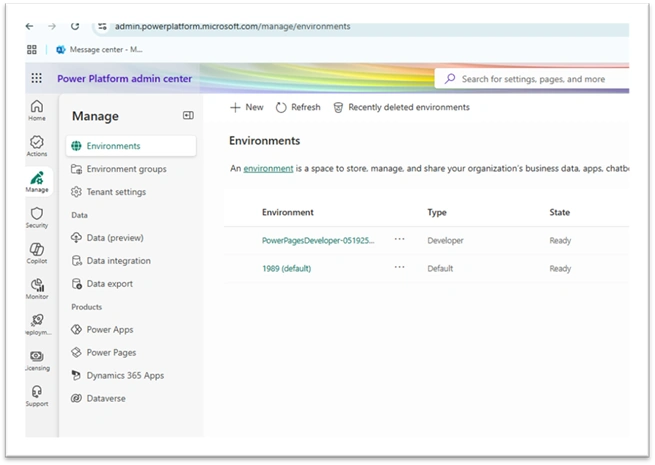This screenshot has width=655, height=465.
Task: Create a New environment
Action: (x=247, y=107)
